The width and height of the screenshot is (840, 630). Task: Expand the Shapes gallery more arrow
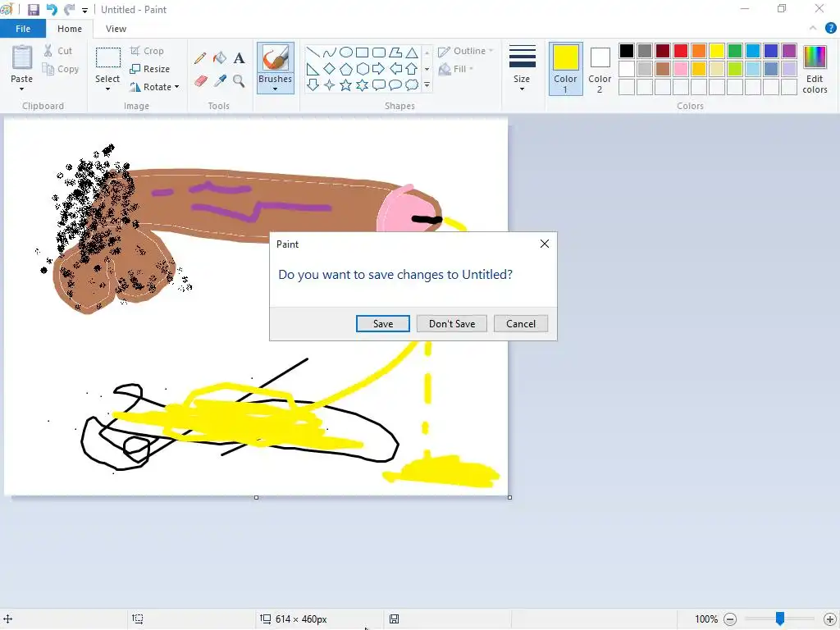427,84
